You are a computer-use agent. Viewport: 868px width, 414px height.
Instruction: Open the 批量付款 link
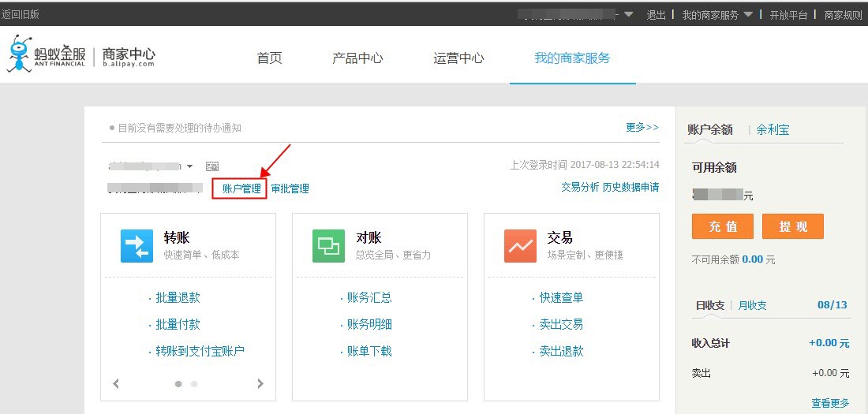pyautogui.click(x=178, y=324)
